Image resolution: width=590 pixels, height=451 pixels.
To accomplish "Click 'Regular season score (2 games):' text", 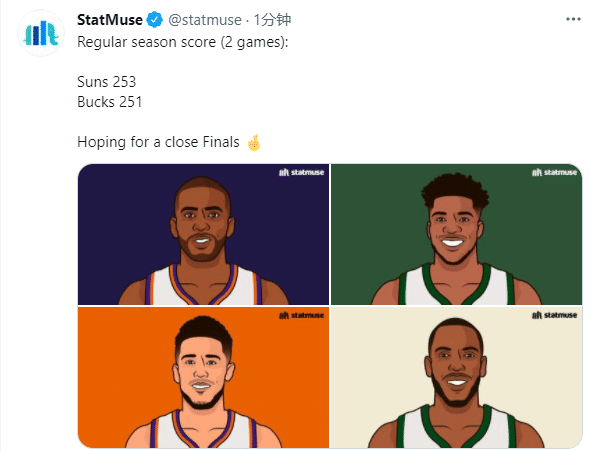I will click(x=182, y=42).
